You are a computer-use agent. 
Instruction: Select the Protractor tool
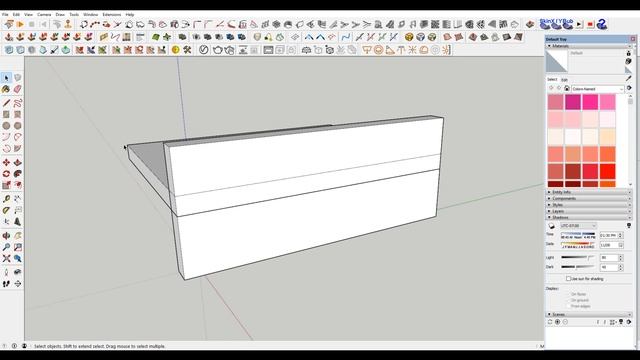(6, 211)
